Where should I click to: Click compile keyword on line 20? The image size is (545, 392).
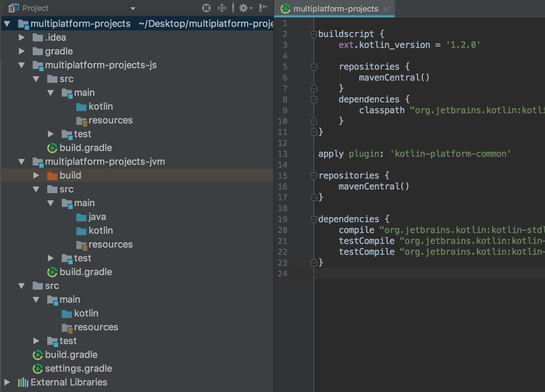click(356, 230)
